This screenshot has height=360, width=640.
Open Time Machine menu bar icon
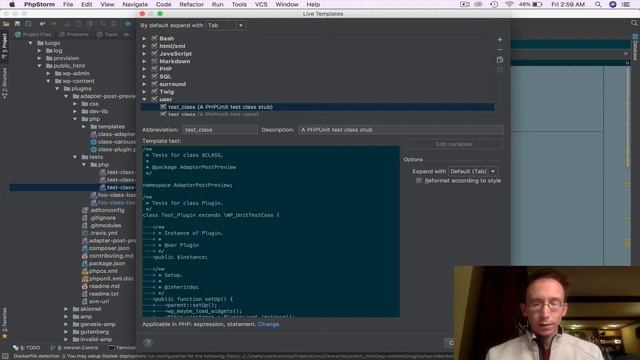[494, 4]
